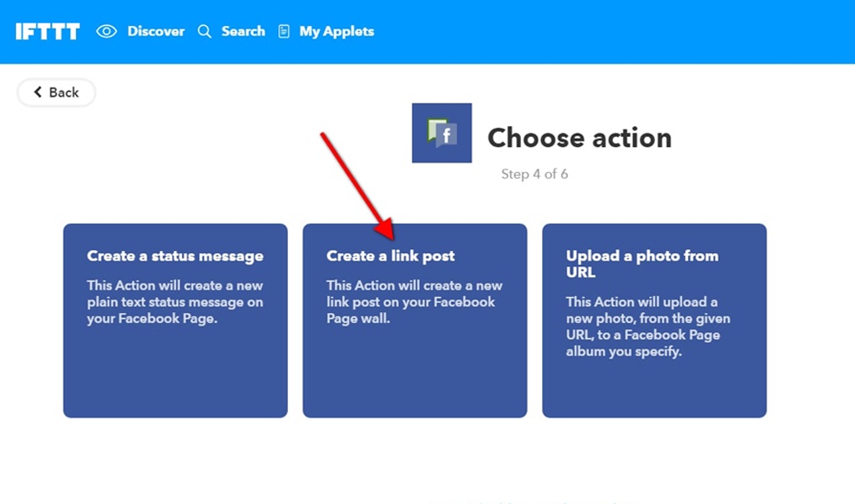Click the link post on Facebook Page wall description
Image resolution: width=855 pixels, height=504 pixels.
pyautogui.click(x=414, y=302)
